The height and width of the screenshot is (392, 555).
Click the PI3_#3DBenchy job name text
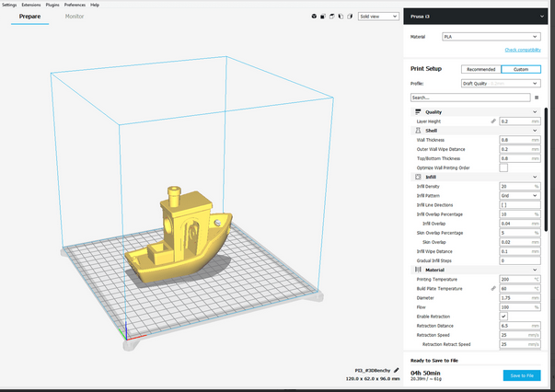[x=373, y=371]
